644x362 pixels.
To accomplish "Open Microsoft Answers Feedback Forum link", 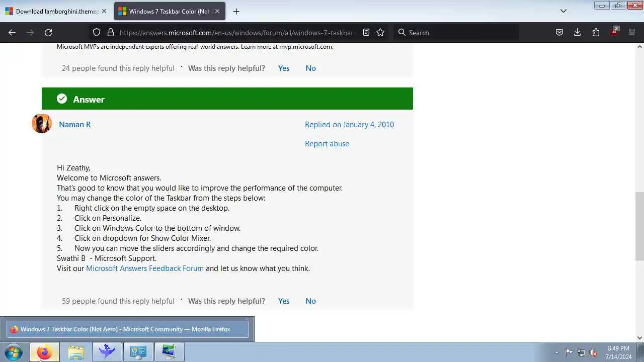I will point(145,268).
